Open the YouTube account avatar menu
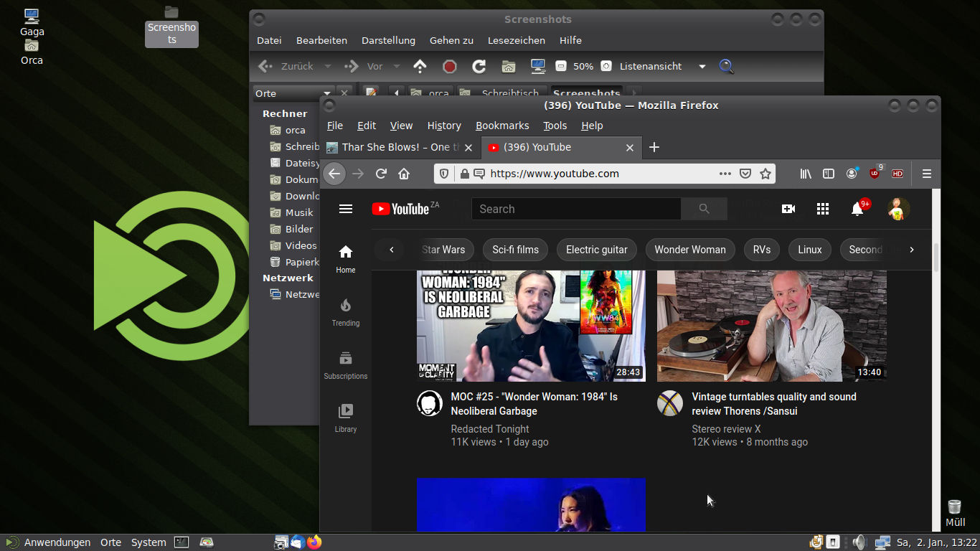 tap(898, 209)
